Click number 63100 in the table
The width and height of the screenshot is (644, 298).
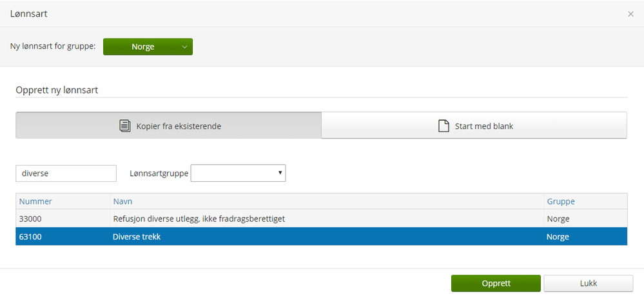30,237
